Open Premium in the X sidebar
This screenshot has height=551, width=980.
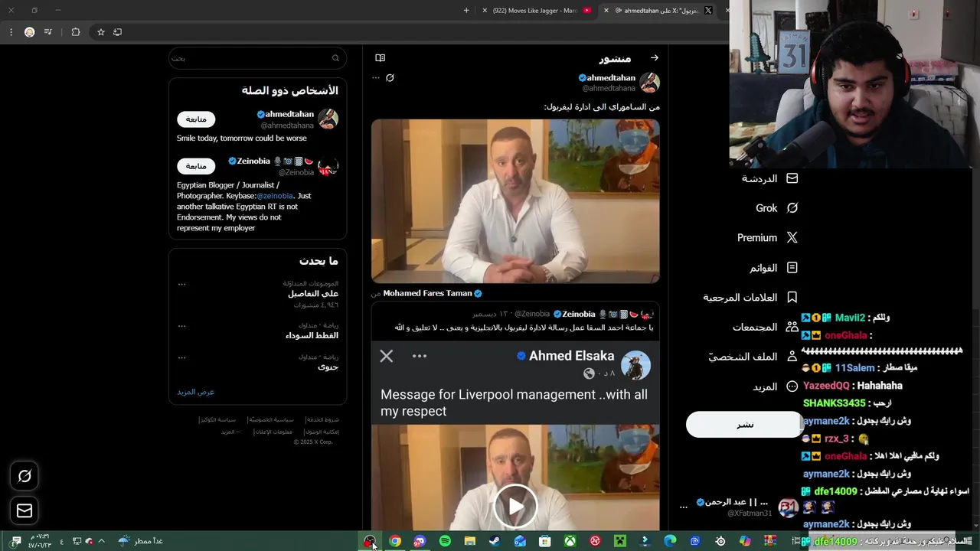tap(767, 238)
